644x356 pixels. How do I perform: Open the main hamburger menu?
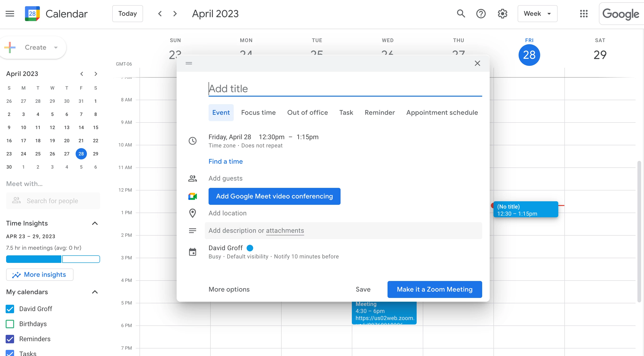click(10, 13)
